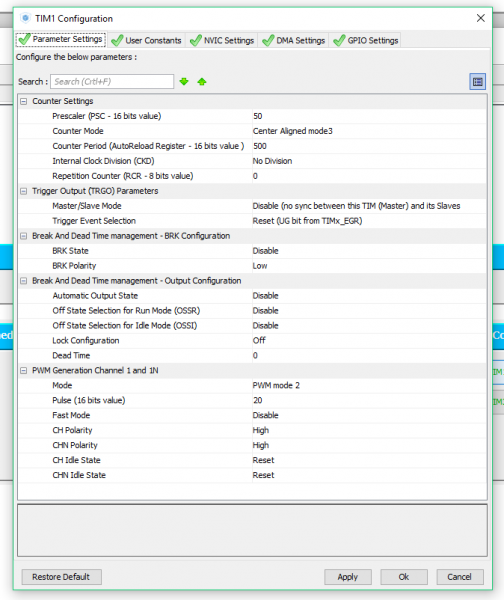Open the Master/Slave Mode value dropdown
Image resolution: width=504 pixels, height=600 pixels.
point(369,206)
